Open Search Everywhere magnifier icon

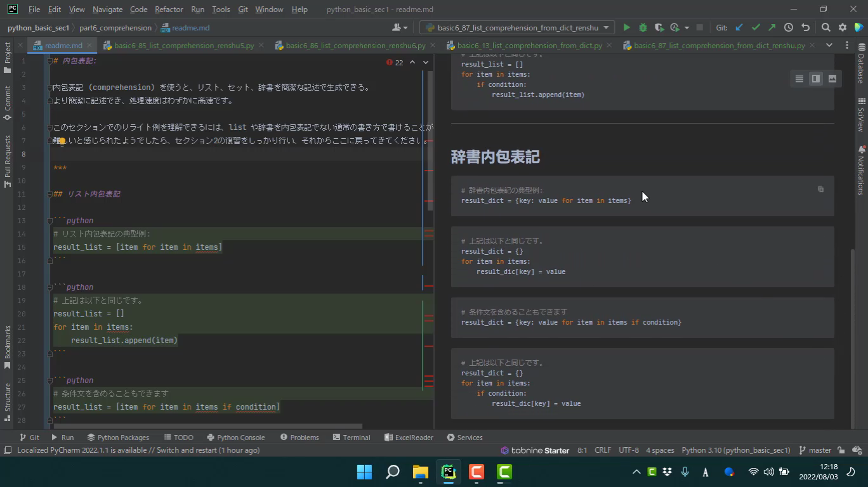825,27
